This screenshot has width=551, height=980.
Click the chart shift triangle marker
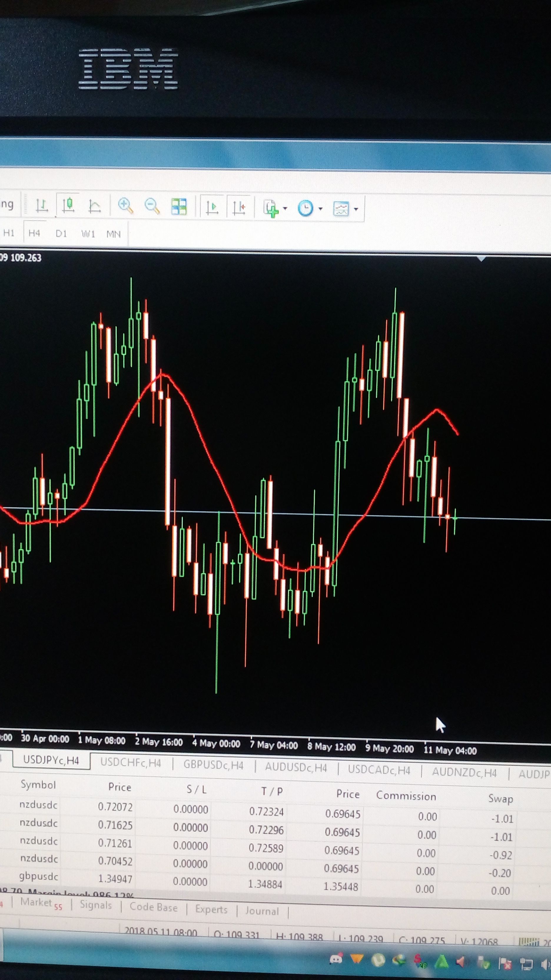tap(482, 258)
